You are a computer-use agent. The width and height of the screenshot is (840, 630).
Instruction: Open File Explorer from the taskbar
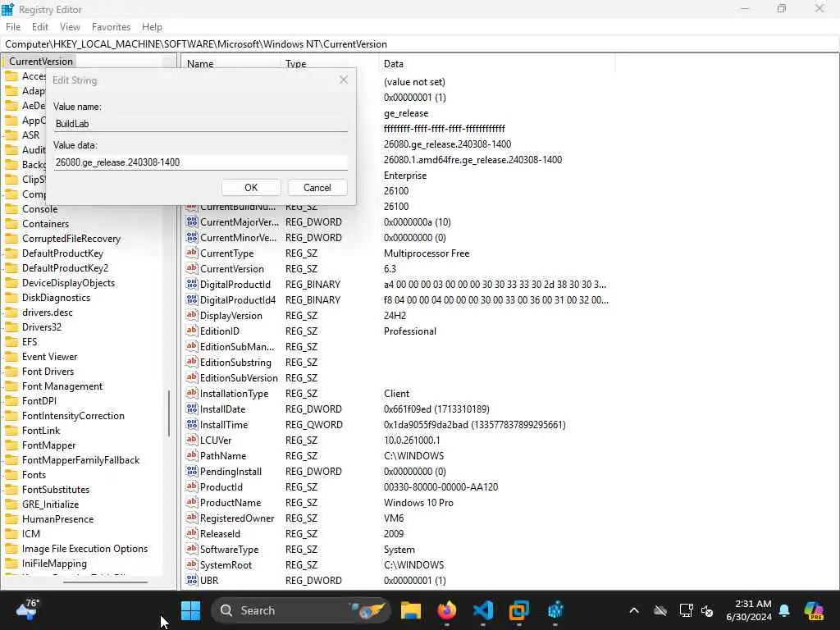click(411, 610)
